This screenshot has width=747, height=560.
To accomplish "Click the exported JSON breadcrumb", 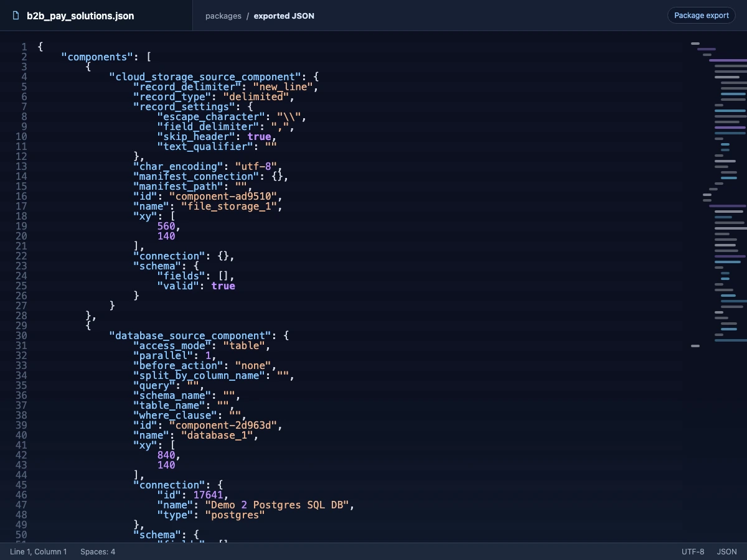I will 284,16.
